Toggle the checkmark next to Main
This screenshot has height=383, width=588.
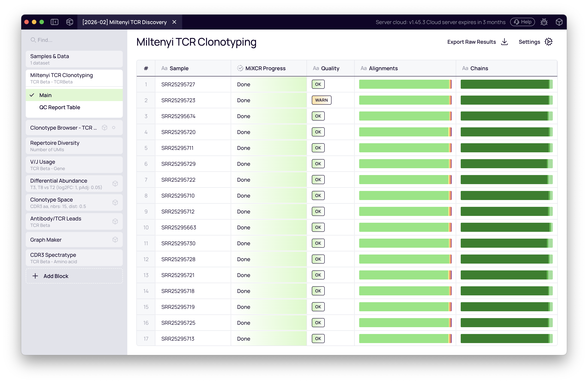click(32, 95)
